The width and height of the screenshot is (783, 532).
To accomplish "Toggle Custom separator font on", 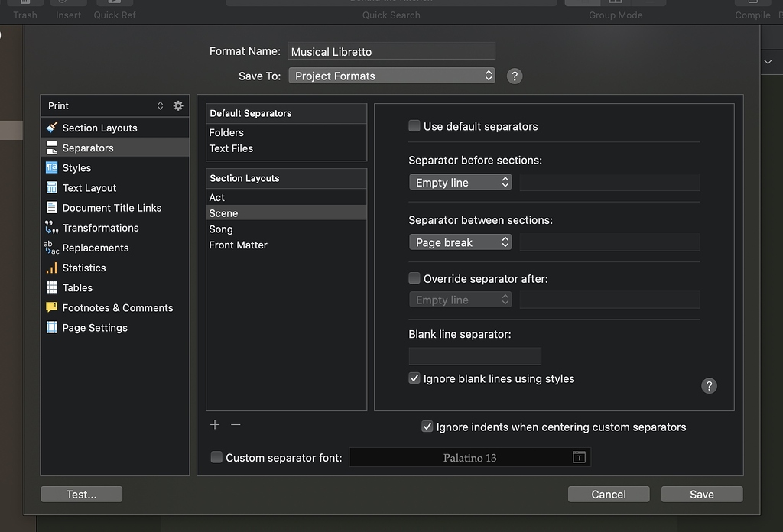I will (x=216, y=457).
